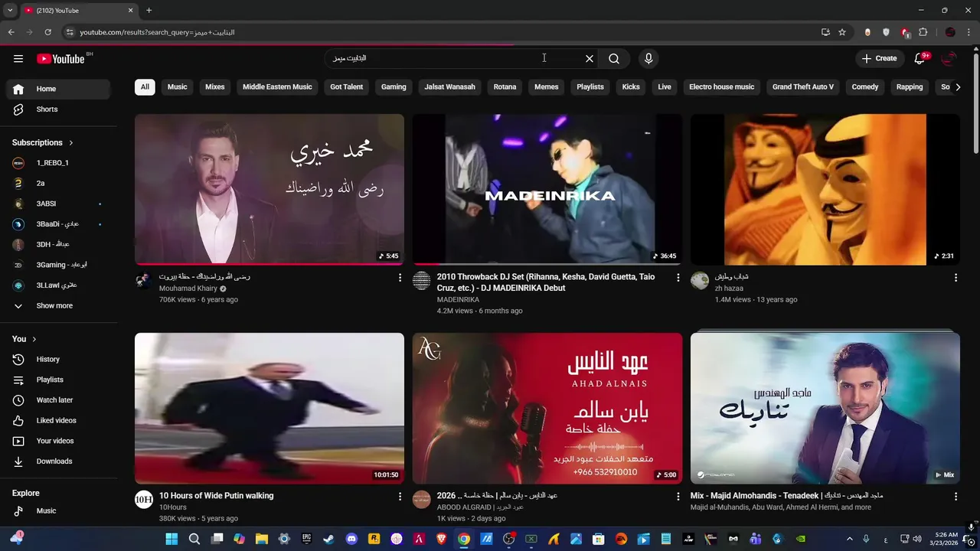This screenshot has width=980, height=551.
Task: Select the Middle Eastern Music chip
Action: coord(277,87)
